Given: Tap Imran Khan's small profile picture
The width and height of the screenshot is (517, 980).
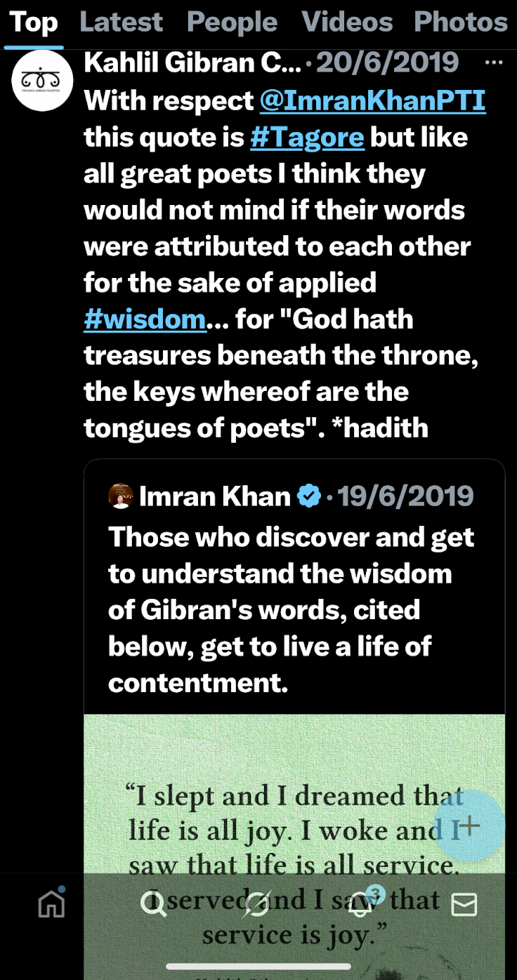Looking at the screenshot, I should coord(121,496).
